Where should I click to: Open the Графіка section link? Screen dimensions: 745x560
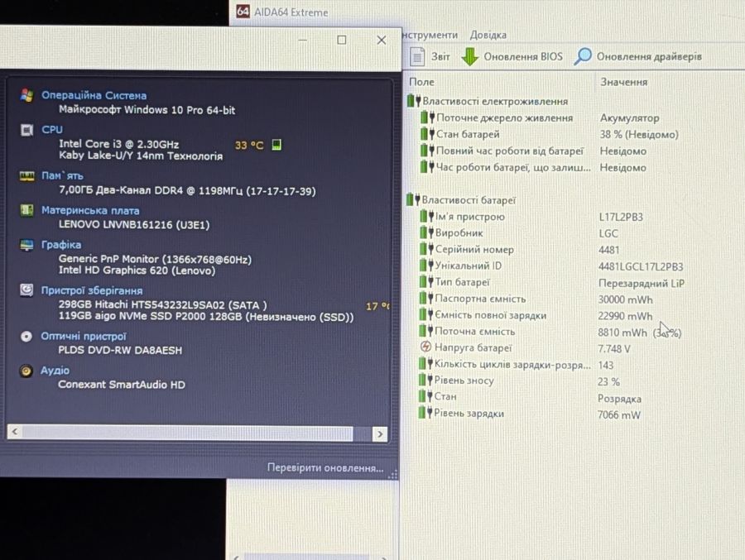pos(60,245)
